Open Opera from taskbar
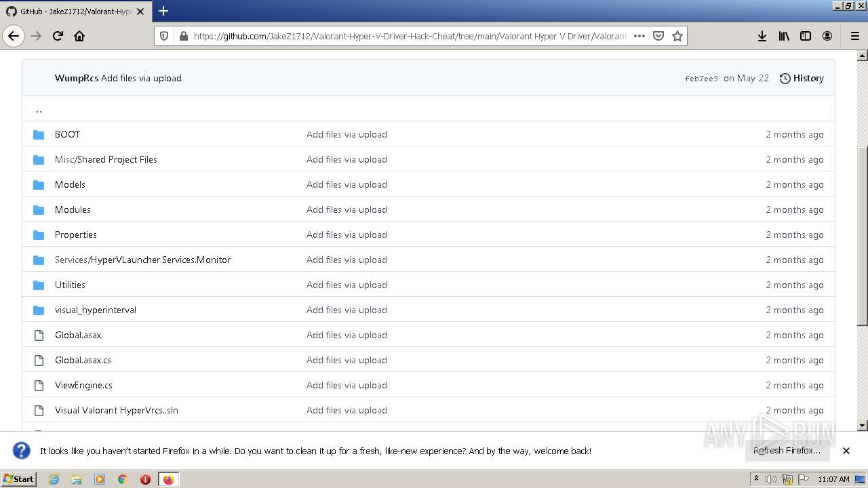This screenshot has height=488, width=868. click(145, 479)
